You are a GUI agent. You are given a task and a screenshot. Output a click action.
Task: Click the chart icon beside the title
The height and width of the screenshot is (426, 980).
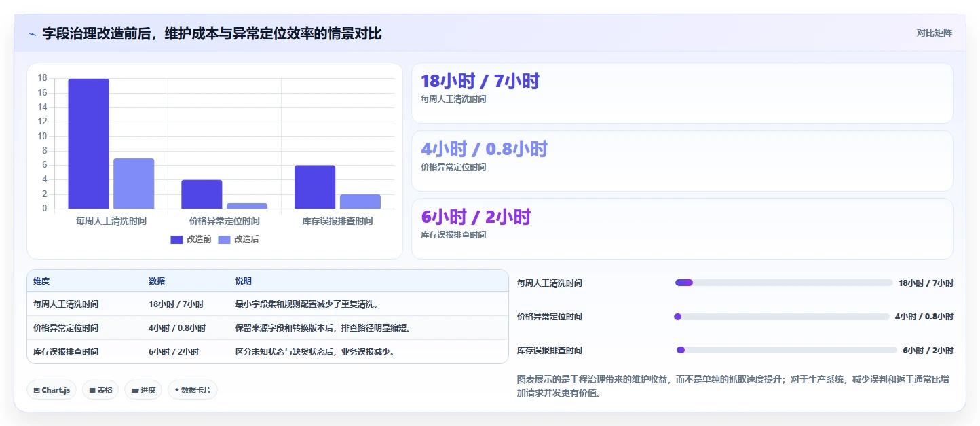[x=32, y=33]
